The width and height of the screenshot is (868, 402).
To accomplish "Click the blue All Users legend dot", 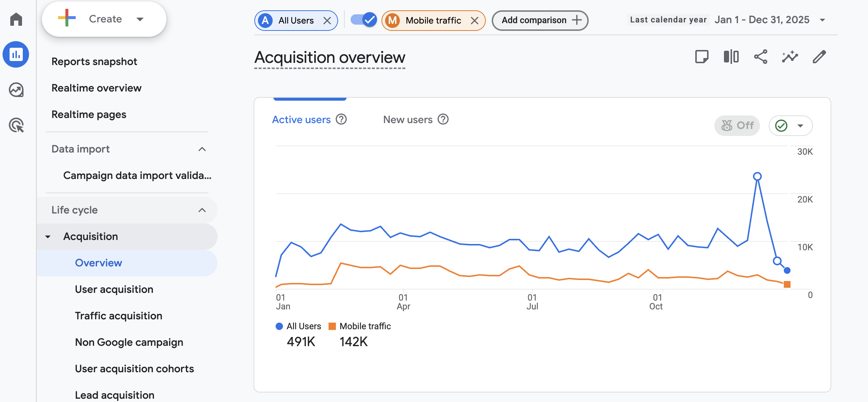I will pyautogui.click(x=279, y=326).
